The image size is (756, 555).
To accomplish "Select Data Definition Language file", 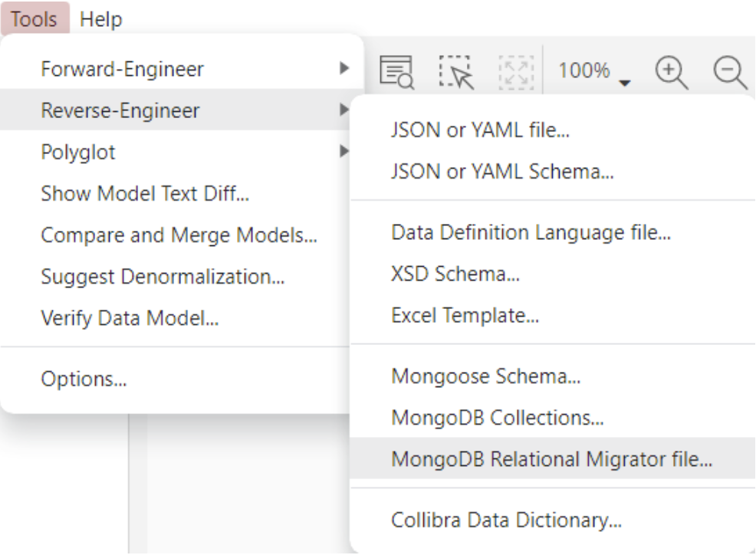I will 531,232.
